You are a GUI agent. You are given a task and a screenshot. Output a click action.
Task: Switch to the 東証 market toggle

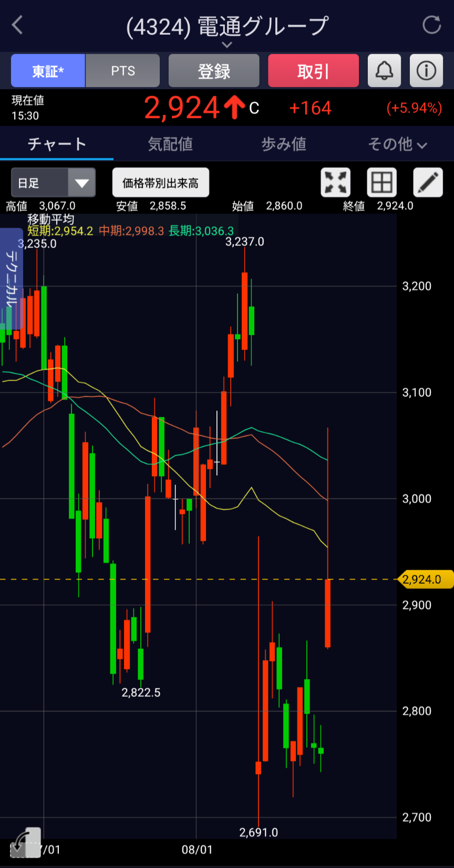[48, 71]
